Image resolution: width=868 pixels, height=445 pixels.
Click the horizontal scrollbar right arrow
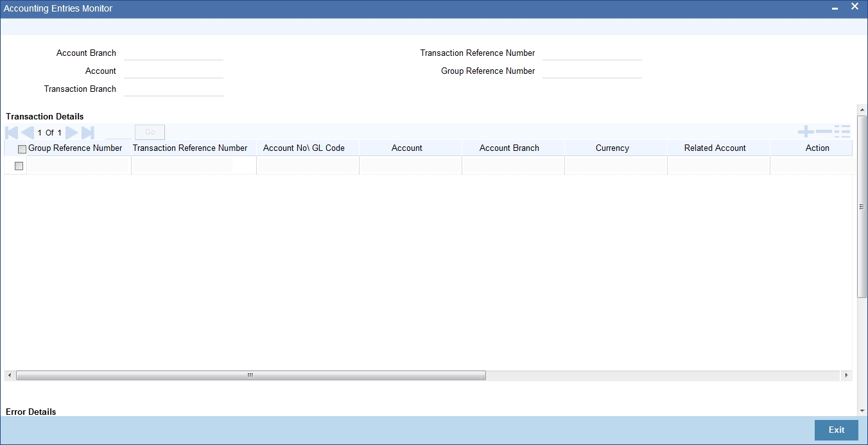[x=846, y=375]
